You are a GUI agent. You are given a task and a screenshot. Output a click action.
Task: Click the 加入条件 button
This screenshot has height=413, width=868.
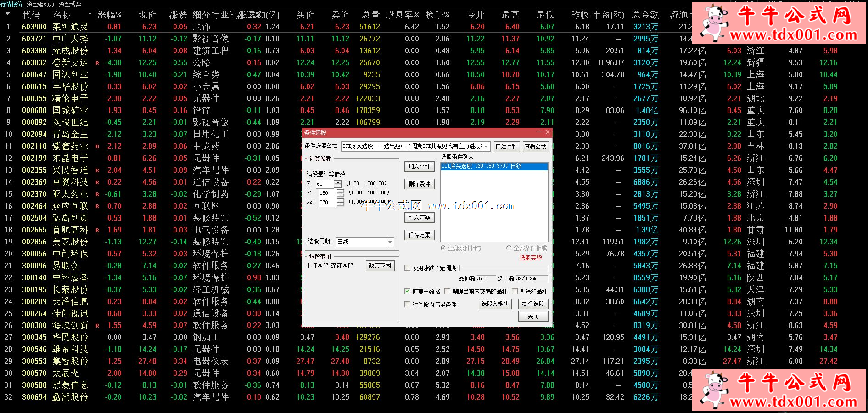pyautogui.click(x=420, y=166)
